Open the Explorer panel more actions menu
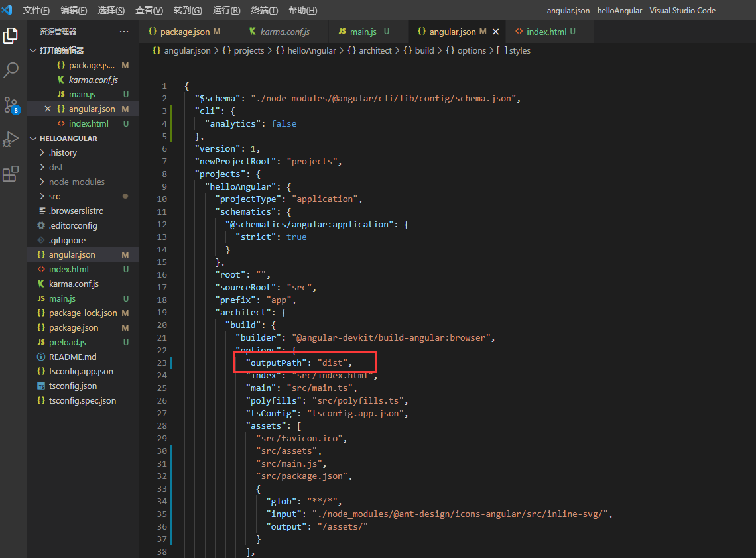This screenshot has height=558, width=756. (x=124, y=32)
